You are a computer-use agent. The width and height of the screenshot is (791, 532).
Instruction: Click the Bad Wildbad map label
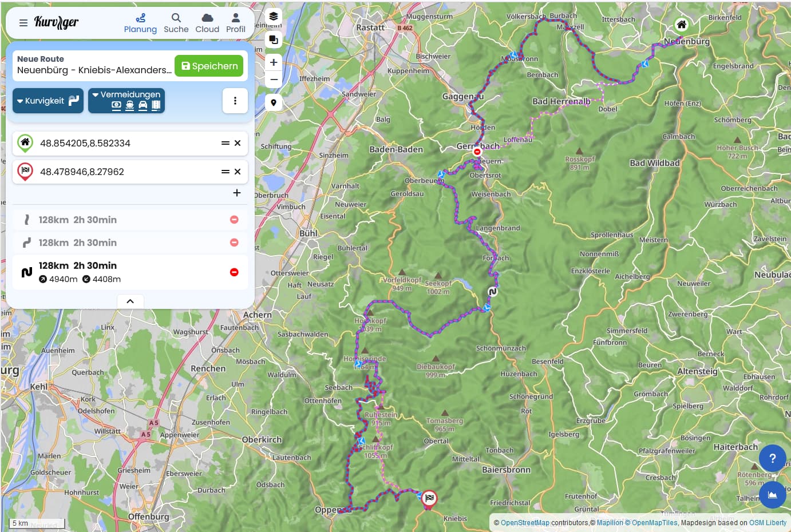(x=655, y=163)
